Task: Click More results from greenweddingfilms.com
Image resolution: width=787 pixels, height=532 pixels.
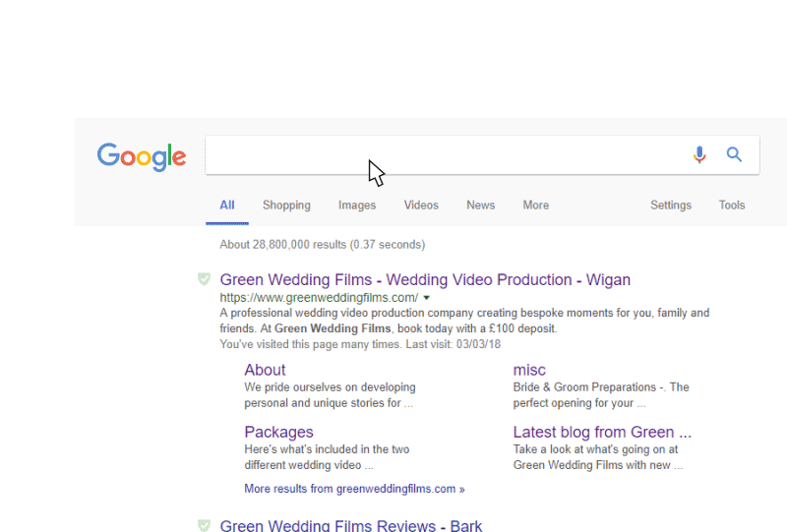Action: (x=354, y=489)
